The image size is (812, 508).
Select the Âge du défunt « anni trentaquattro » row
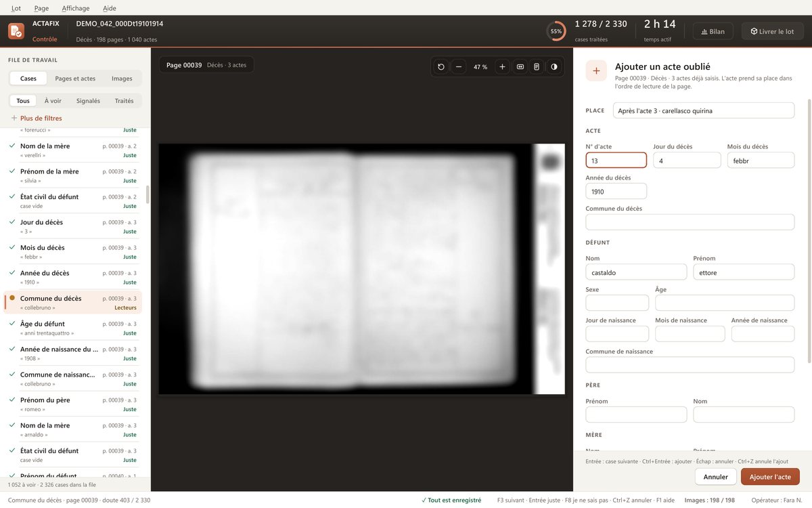[72, 328]
